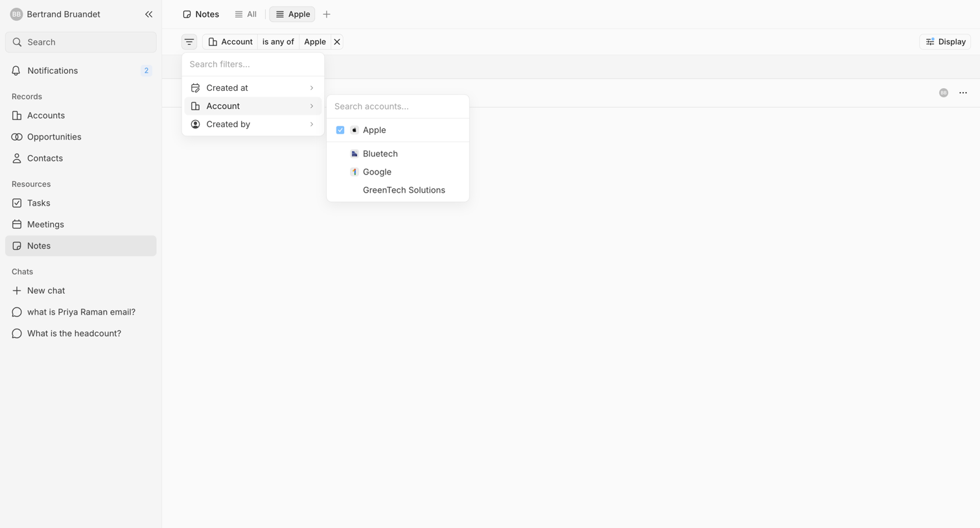
Task: Select Bluetech in accounts list
Action: [398, 154]
